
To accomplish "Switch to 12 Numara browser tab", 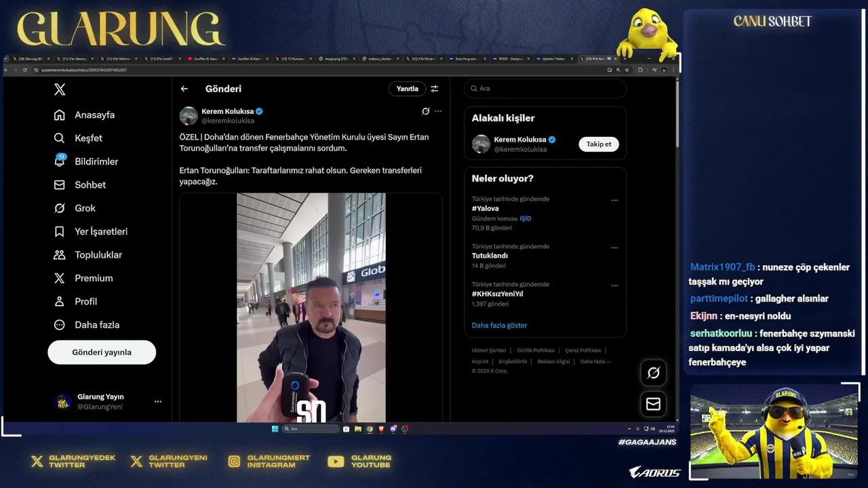I will click(293, 59).
